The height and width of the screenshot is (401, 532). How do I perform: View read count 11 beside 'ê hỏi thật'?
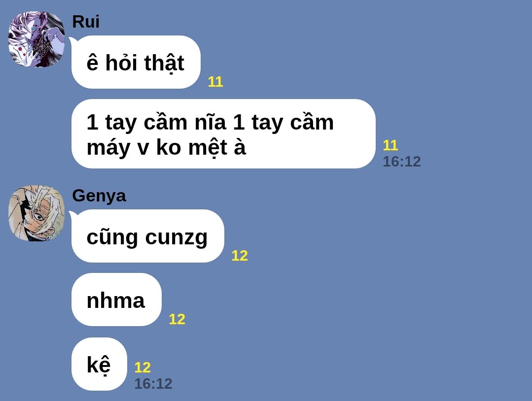215,82
